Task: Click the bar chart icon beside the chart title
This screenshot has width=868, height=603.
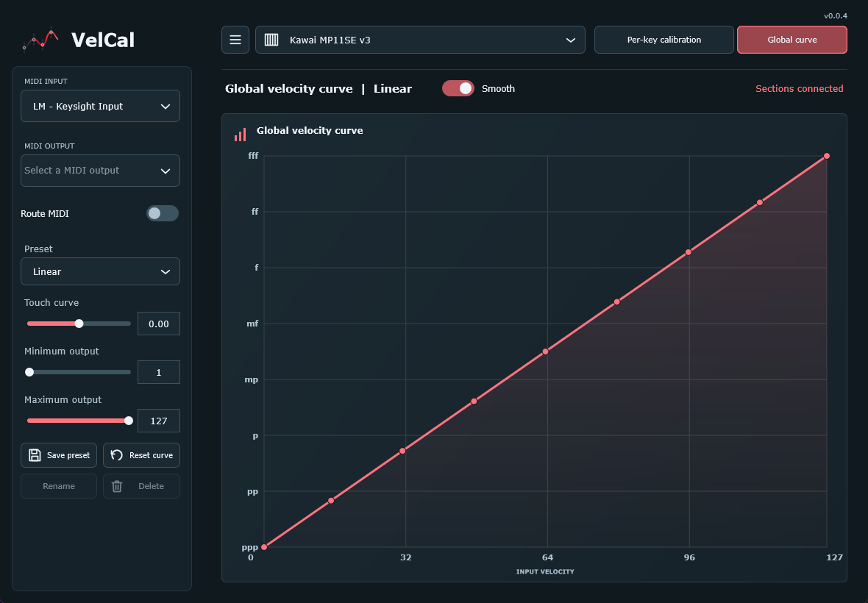Action: click(241, 135)
